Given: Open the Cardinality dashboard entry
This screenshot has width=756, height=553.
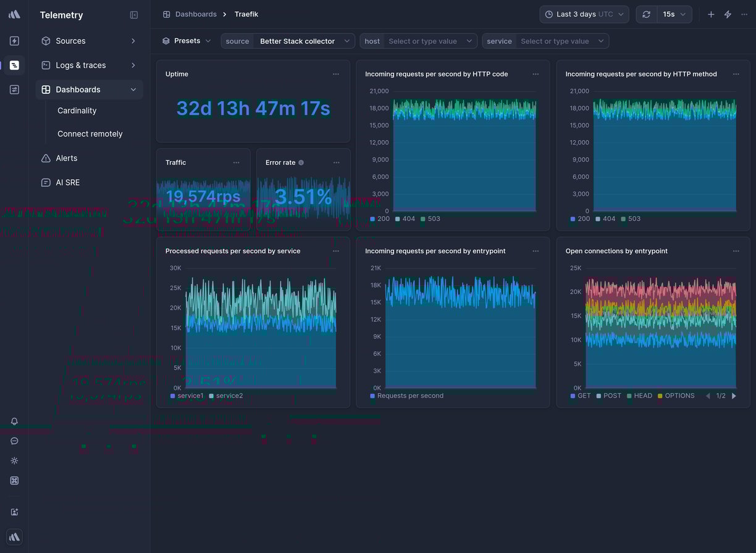Looking at the screenshot, I should point(77,110).
